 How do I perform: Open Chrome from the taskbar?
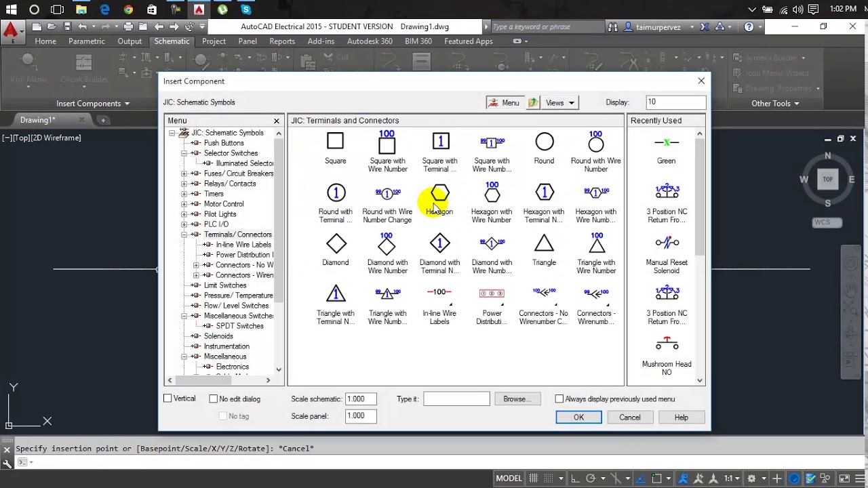[128, 9]
